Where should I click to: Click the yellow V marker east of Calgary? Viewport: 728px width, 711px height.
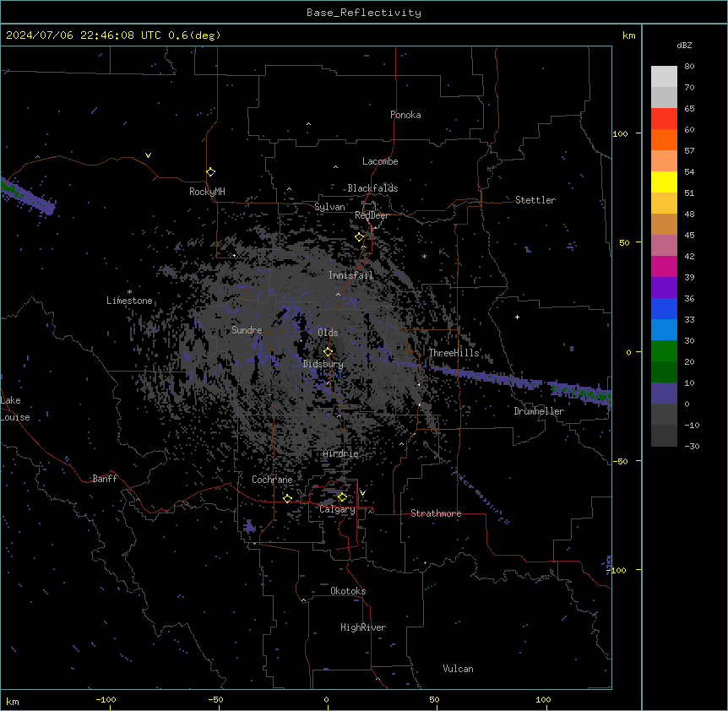point(362,493)
